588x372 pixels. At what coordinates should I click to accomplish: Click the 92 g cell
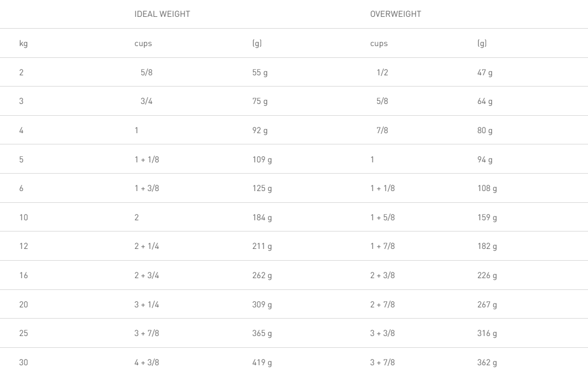click(x=260, y=131)
